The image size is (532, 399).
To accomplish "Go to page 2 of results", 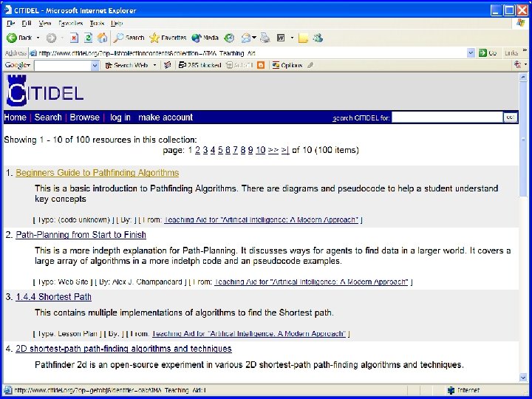I will 197,150.
